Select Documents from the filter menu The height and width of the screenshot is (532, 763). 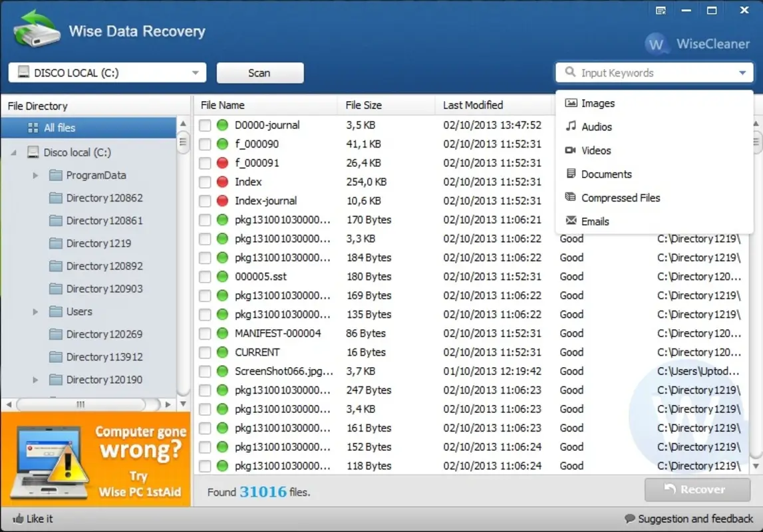pos(605,174)
